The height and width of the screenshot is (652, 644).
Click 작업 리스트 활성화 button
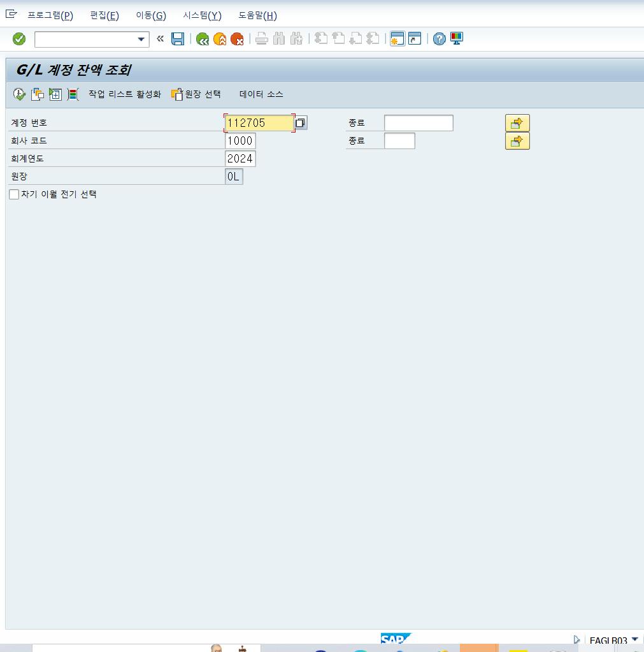pyautogui.click(x=125, y=94)
